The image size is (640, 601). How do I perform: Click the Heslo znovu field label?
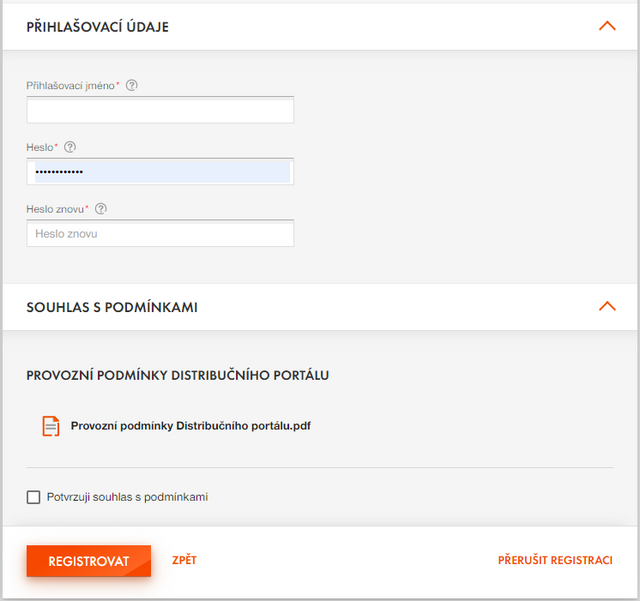(x=55, y=210)
